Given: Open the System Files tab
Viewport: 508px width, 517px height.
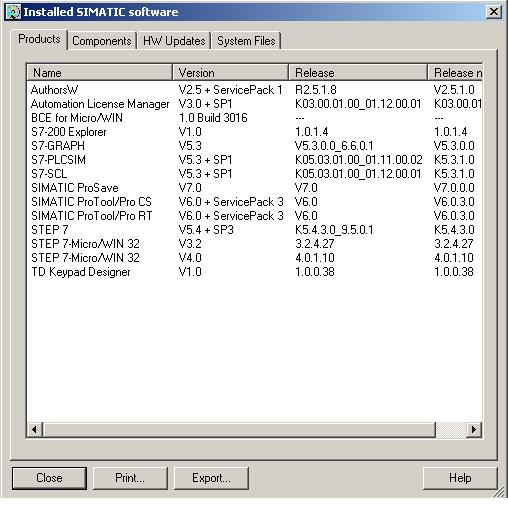Looking at the screenshot, I should click(x=246, y=41).
